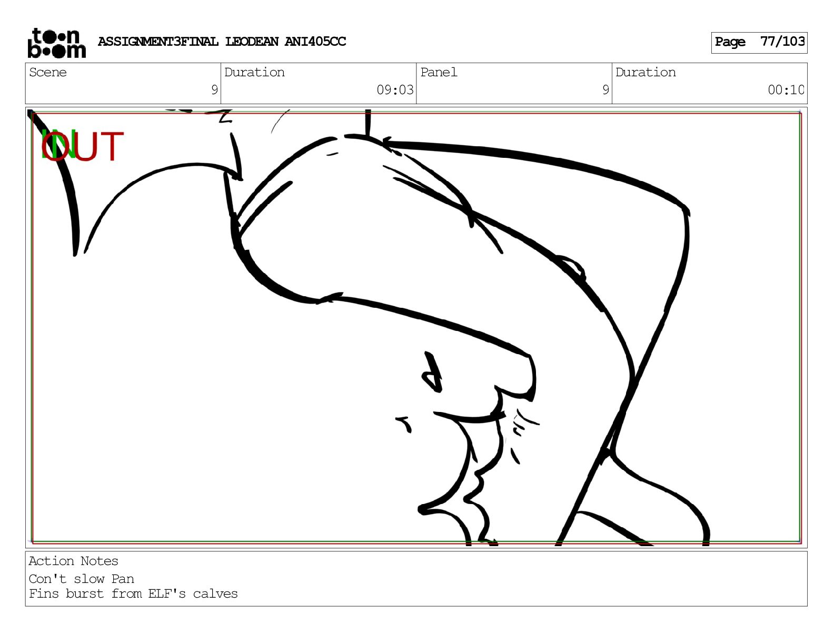Select scene number value 9
The height and width of the screenshot is (644, 834).
point(214,90)
